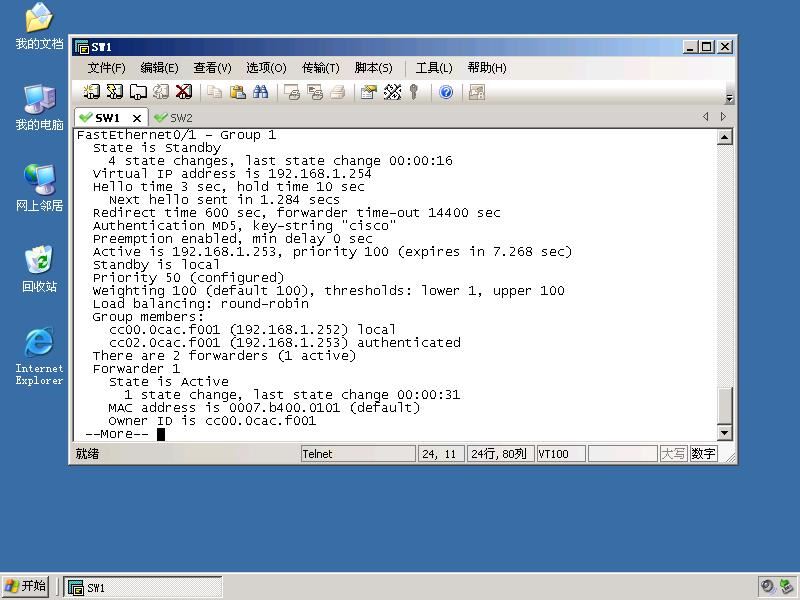Click the terminal scrollbar down arrow

(x=724, y=433)
